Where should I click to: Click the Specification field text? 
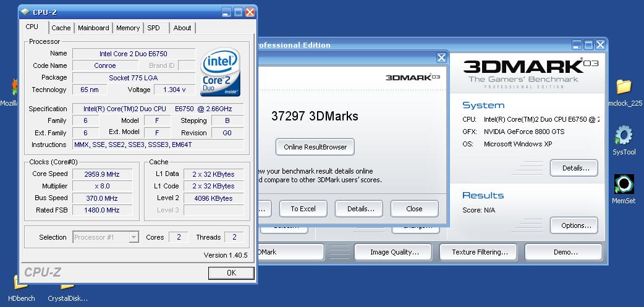coord(158,109)
